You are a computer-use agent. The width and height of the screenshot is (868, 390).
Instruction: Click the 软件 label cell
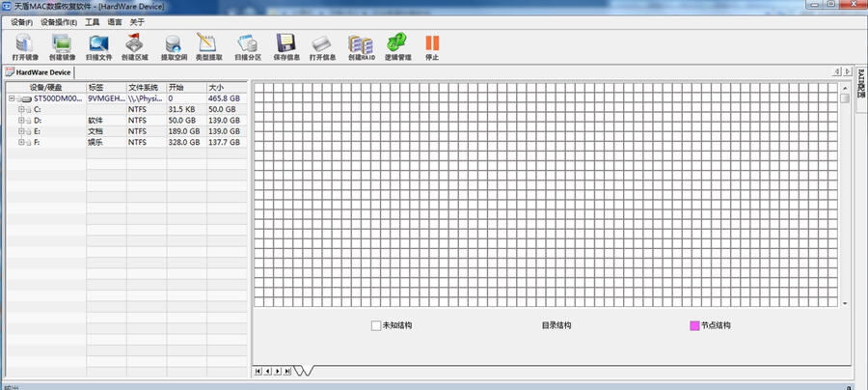point(106,121)
